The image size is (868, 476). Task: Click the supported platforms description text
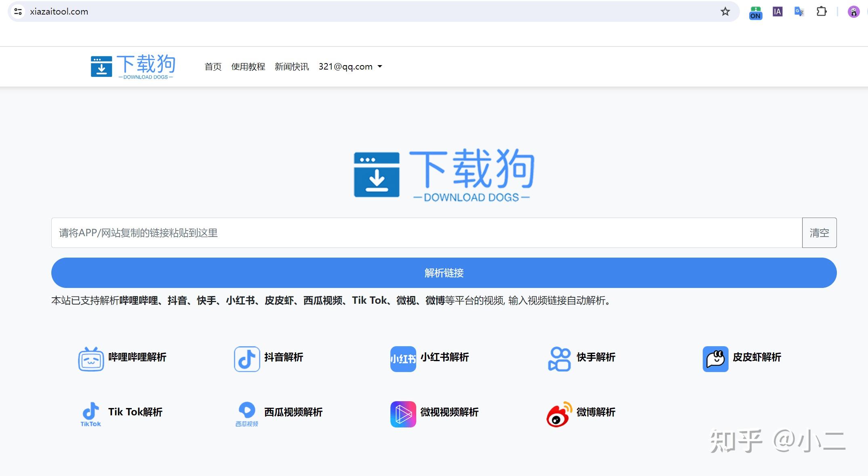pyautogui.click(x=331, y=300)
